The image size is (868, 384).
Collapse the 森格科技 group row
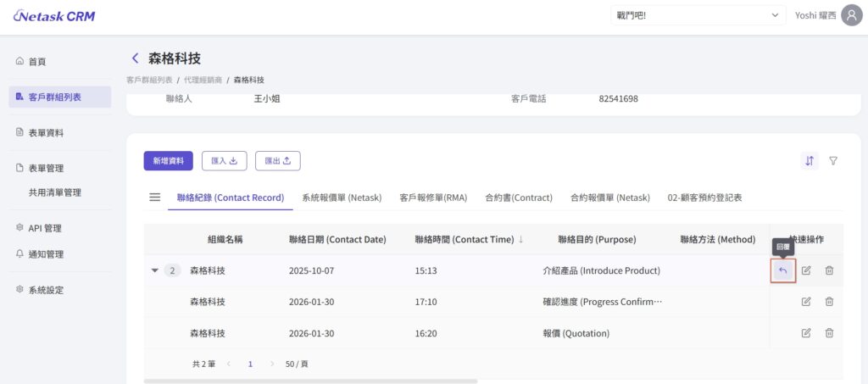tap(154, 271)
